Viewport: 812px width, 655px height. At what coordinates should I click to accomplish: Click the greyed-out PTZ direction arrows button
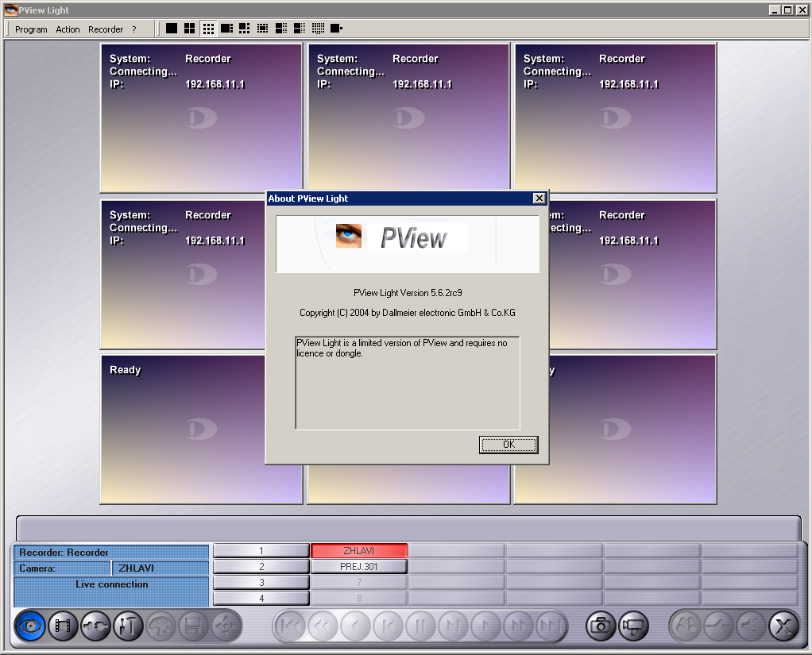pyautogui.click(x=226, y=626)
